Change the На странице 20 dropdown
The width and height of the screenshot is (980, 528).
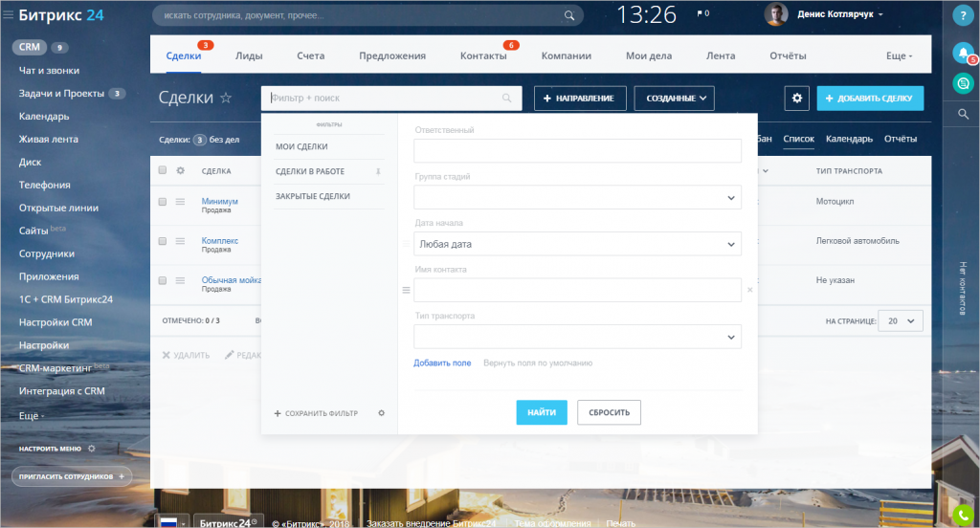(x=900, y=321)
